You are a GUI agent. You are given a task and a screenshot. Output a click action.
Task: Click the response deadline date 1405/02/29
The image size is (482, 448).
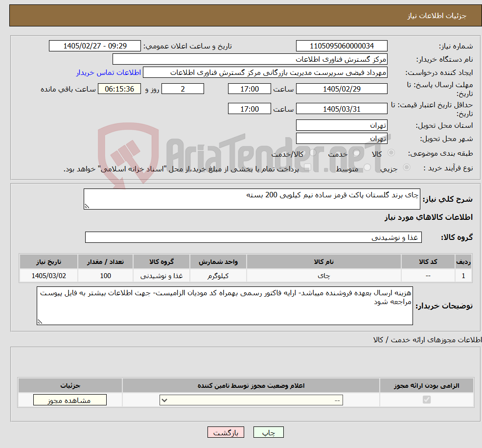tap(342, 89)
